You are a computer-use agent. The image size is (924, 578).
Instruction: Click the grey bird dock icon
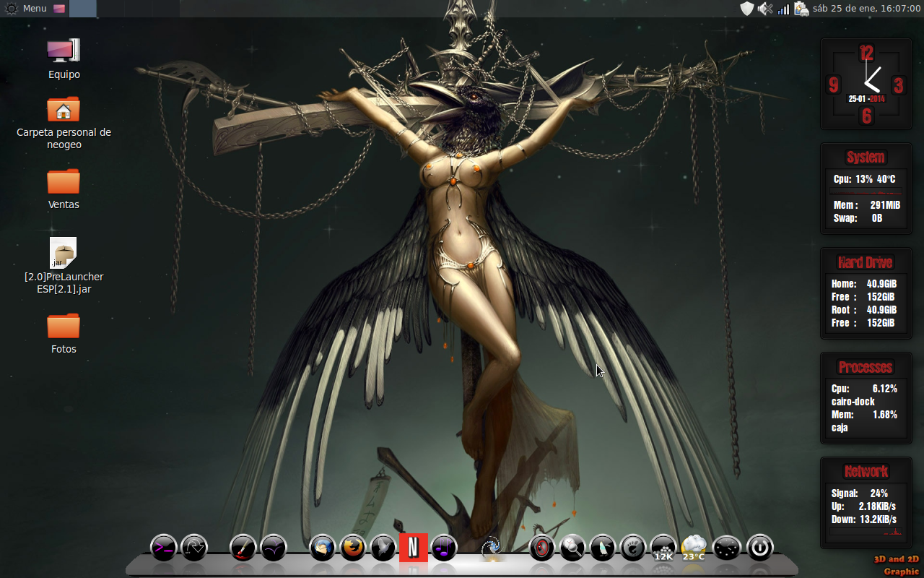pos(383,548)
